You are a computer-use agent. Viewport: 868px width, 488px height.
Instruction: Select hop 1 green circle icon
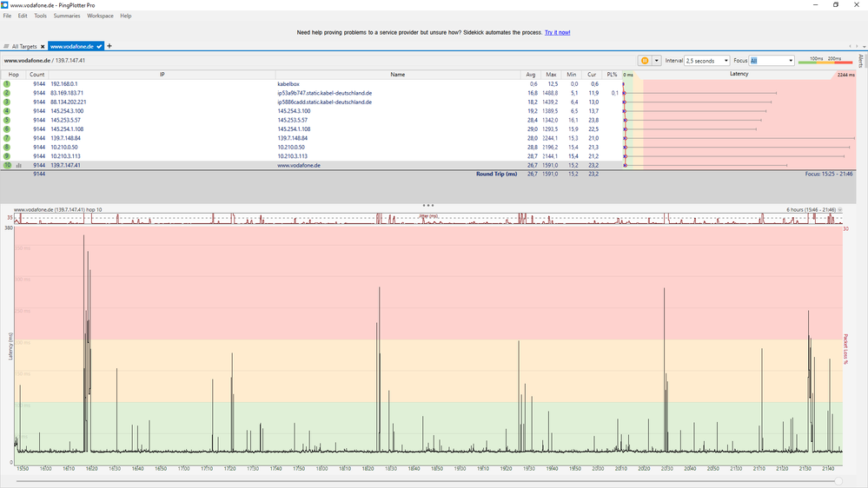click(x=7, y=84)
